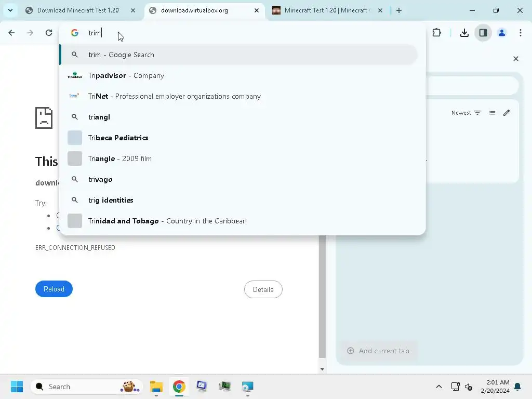Select the TriNet suggestion
Image resolution: width=532 pixels, height=399 pixels.
(x=238, y=96)
